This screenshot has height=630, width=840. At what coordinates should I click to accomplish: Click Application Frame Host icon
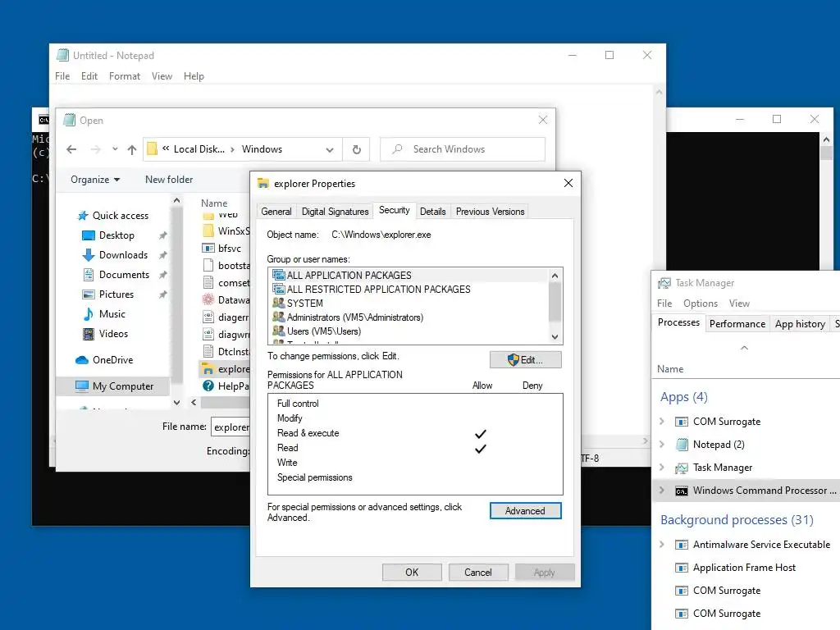click(682, 568)
